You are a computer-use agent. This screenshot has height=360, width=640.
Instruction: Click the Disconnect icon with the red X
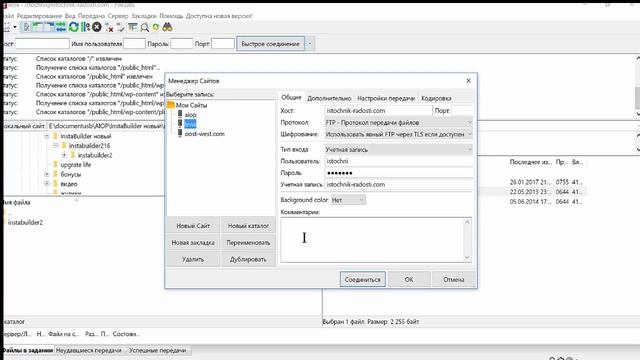click(x=109, y=27)
